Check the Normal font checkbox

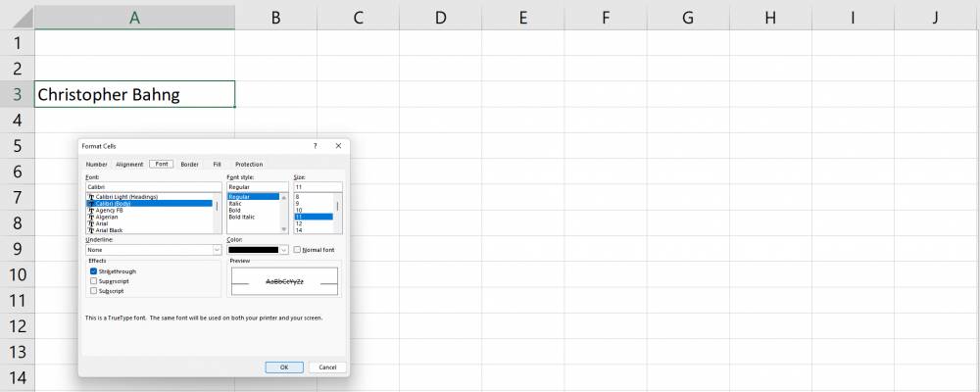(297, 250)
